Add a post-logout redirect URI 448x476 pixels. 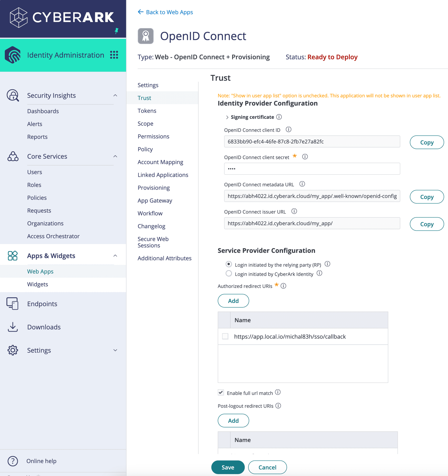coord(233,420)
